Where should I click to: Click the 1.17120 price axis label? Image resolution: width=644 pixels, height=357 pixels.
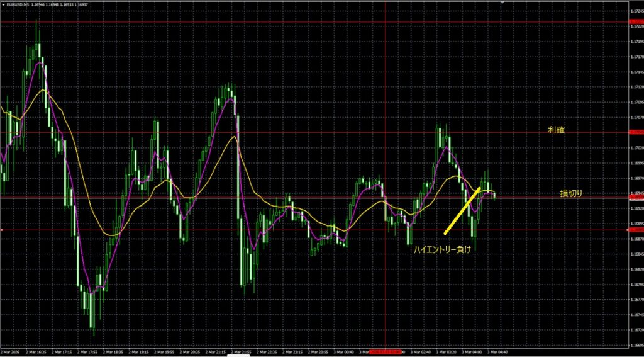[x=636, y=87]
